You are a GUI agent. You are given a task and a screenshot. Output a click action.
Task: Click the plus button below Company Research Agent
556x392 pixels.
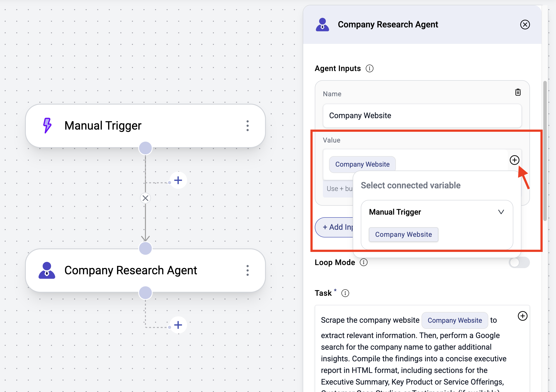178,325
